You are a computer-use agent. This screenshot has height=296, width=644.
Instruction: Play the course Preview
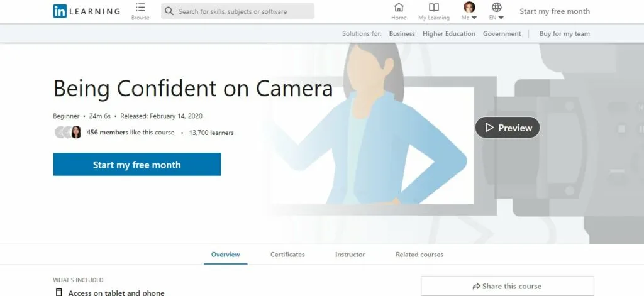tap(508, 128)
